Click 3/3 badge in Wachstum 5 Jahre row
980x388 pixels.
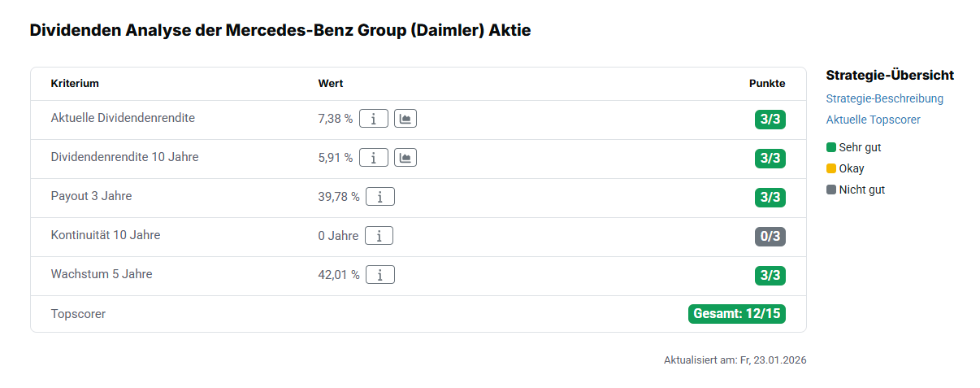click(770, 276)
